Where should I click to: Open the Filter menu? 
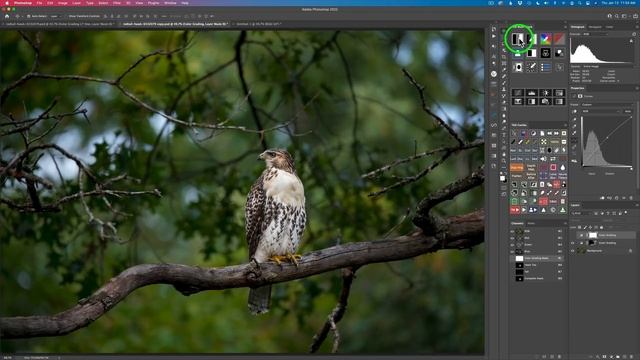(117, 3)
